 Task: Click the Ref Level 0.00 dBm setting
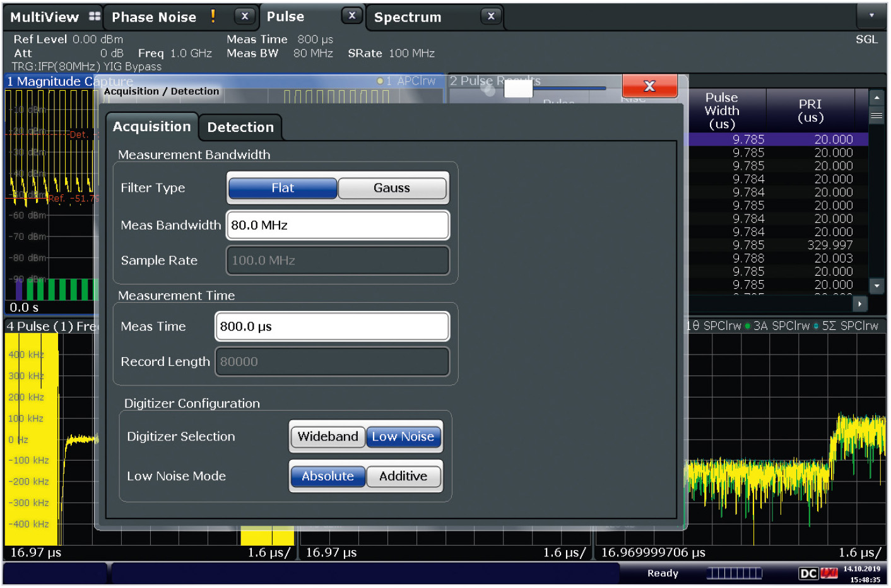[68, 39]
